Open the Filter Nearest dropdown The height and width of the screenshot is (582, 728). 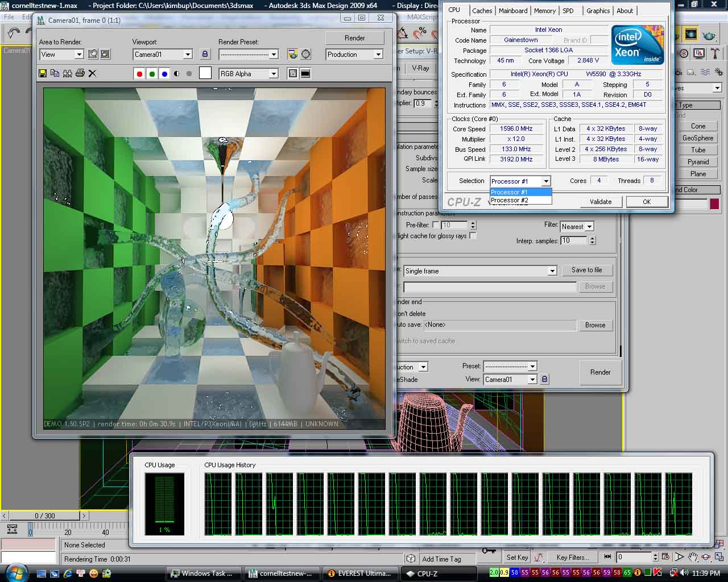(x=577, y=226)
